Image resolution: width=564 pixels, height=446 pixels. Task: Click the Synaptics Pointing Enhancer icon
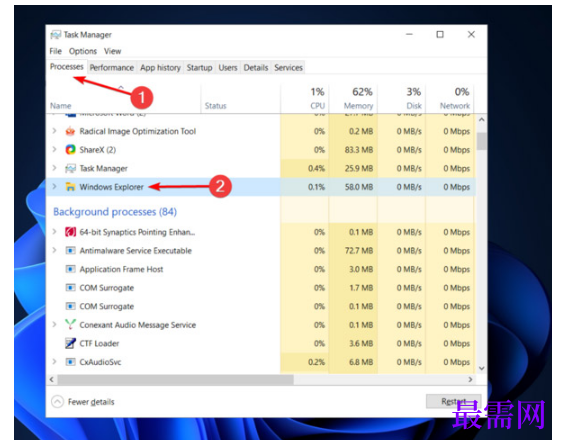[70, 232]
